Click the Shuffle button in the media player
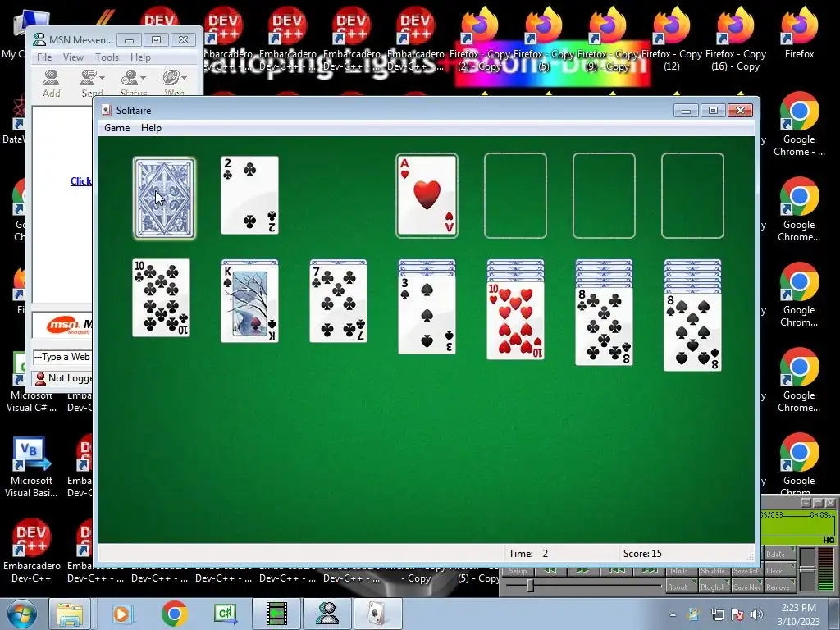Viewport: 840px width, 630px height. click(x=713, y=571)
